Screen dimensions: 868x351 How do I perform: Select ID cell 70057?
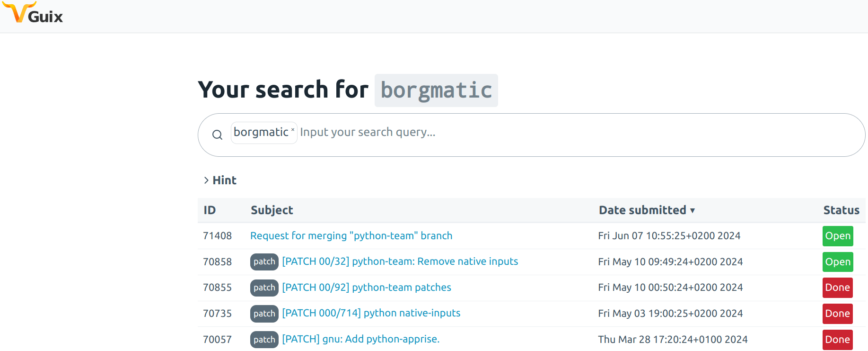217,340
